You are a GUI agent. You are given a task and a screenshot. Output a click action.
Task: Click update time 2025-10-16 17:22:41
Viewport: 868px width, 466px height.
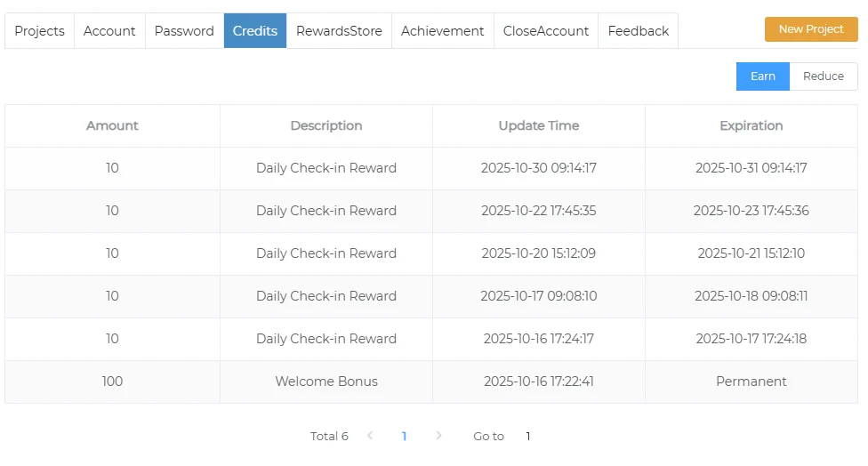coord(539,382)
